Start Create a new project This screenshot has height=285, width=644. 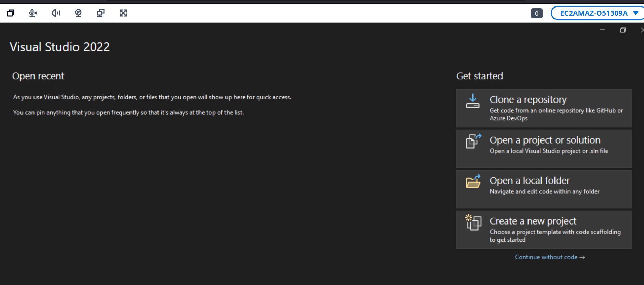tap(544, 230)
